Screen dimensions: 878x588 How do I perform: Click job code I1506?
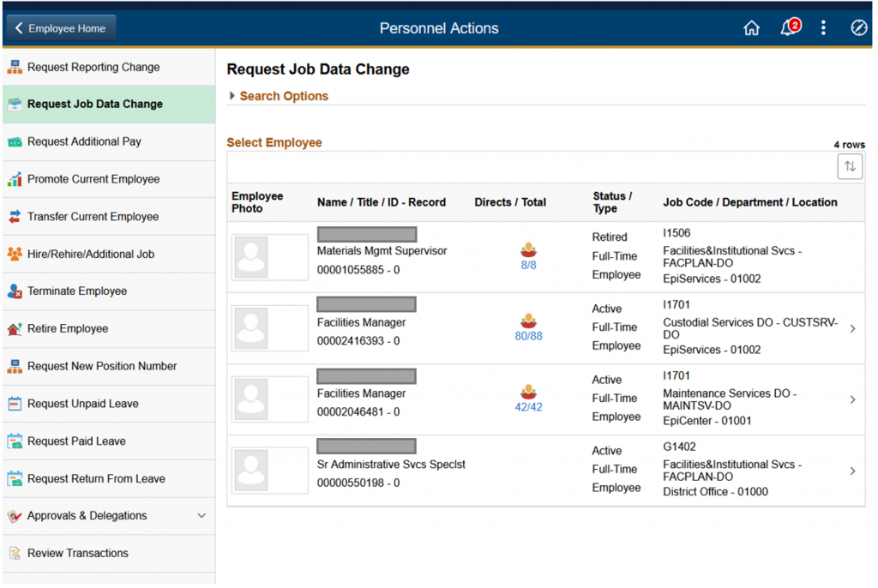click(x=677, y=233)
